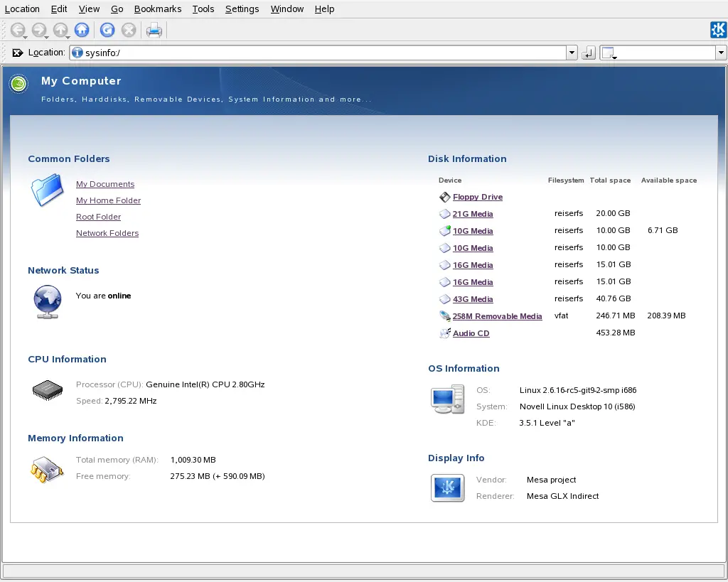Open the Bookmarks menu
This screenshot has height=582, width=728.
pyautogui.click(x=158, y=9)
